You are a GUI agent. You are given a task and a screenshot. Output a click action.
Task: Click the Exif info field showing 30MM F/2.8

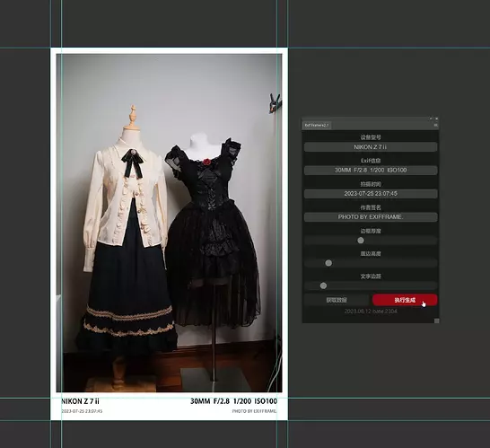[x=371, y=170]
